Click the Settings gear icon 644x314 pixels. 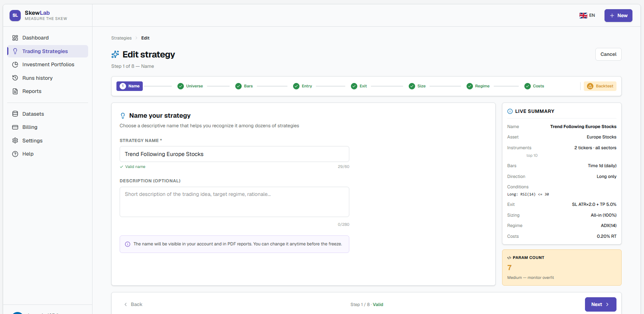(x=15, y=140)
